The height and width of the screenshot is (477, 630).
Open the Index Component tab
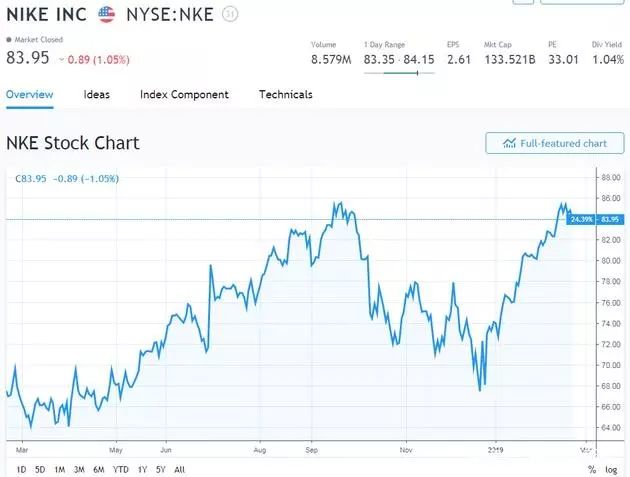[184, 95]
